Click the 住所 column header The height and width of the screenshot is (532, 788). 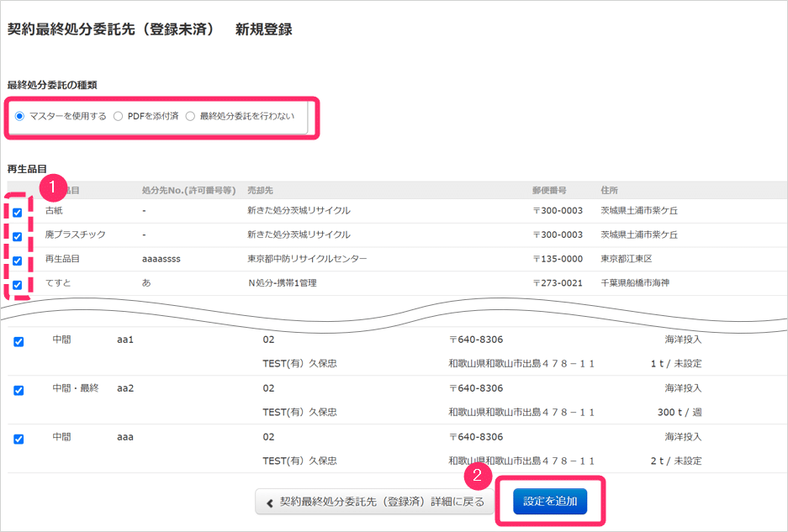point(610,191)
